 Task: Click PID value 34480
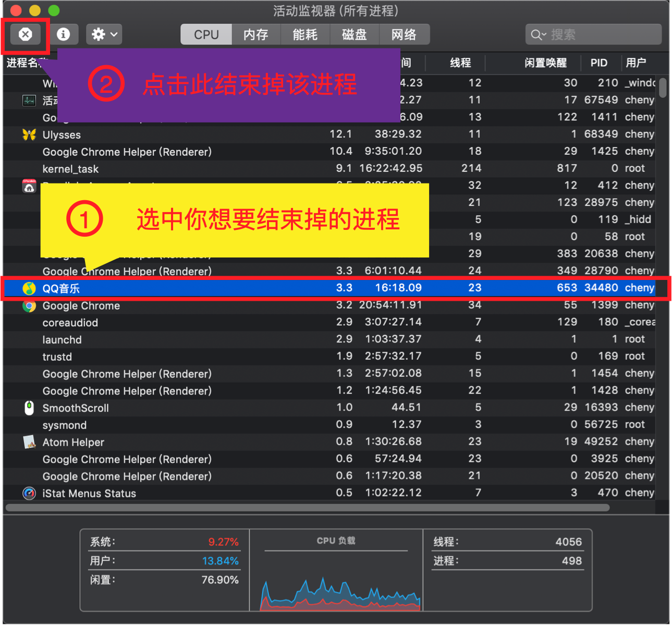(x=601, y=288)
